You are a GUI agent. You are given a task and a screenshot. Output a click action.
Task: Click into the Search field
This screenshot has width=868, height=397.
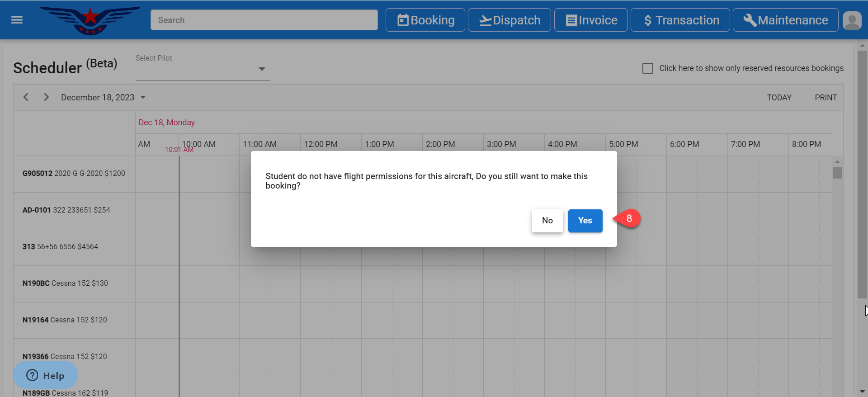[264, 20]
